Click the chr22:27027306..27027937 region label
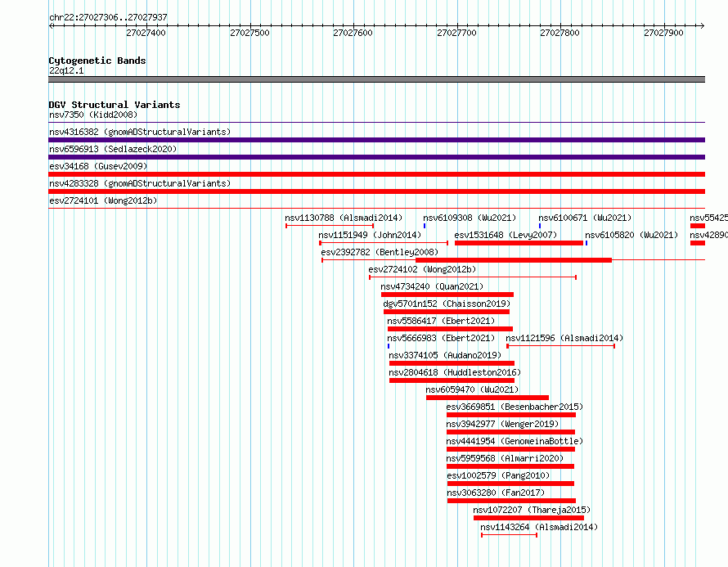 click(x=108, y=17)
